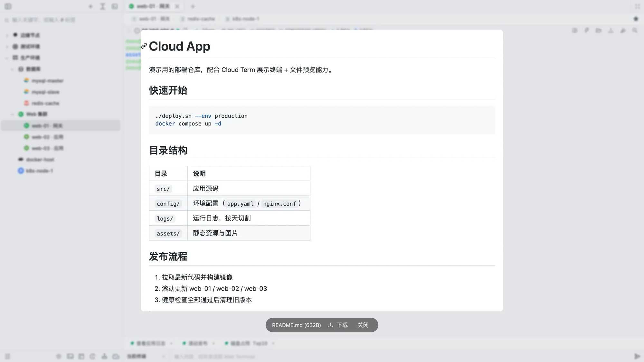
Task: Click list item 拉取最新代码并构建镜像
Action: tap(197, 277)
